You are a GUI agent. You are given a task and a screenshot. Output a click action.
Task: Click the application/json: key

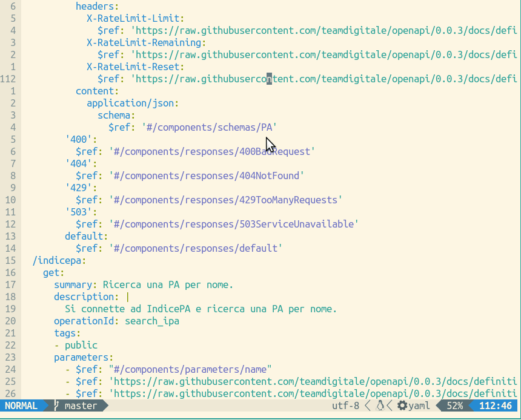[133, 103]
